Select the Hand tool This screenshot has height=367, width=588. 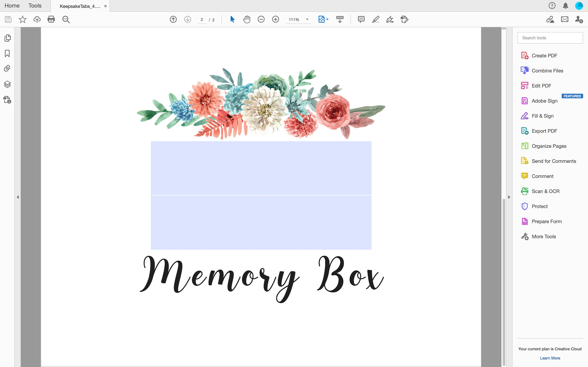246,19
